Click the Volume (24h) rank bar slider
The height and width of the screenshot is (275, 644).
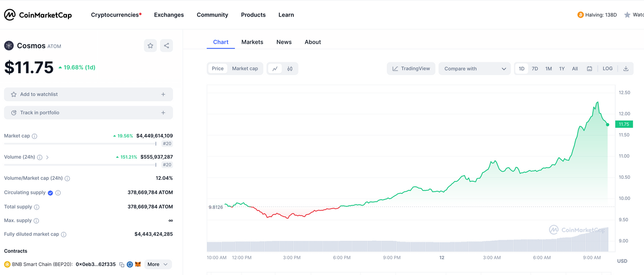point(80,165)
